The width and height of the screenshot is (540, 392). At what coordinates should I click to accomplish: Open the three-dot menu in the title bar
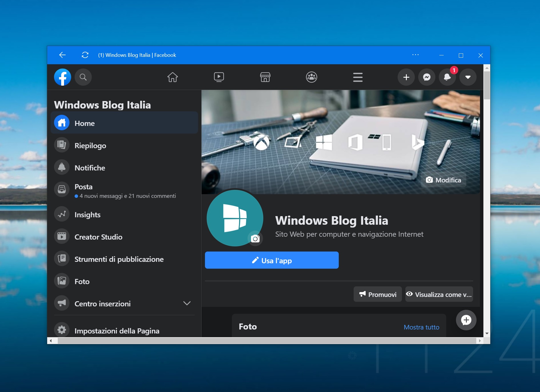(415, 55)
